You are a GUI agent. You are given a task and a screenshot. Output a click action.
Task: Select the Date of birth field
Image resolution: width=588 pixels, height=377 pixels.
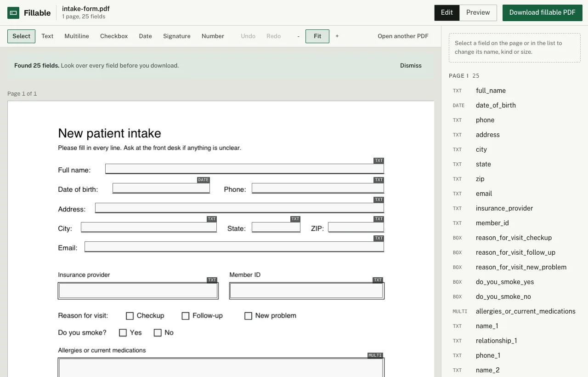pyautogui.click(x=161, y=188)
